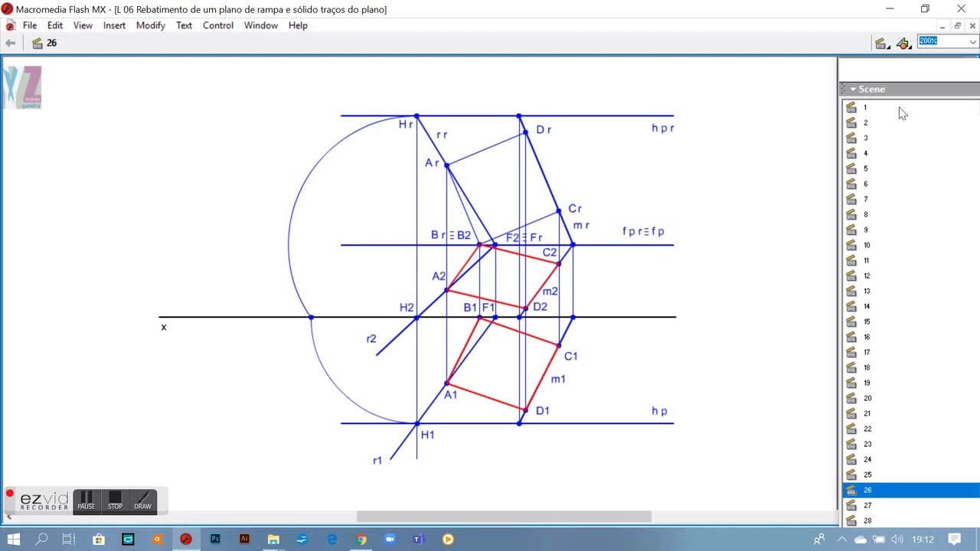Image resolution: width=980 pixels, height=551 pixels.
Task: Open the File menu
Action: pyautogui.click(x=30, y=25)
